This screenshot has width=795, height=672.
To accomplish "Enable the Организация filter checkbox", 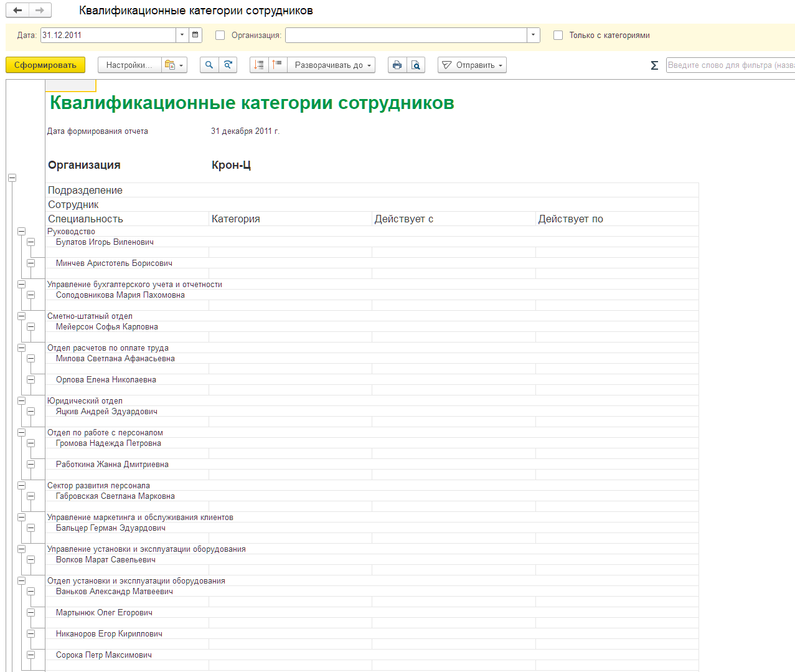I will [x=220, y=35].
